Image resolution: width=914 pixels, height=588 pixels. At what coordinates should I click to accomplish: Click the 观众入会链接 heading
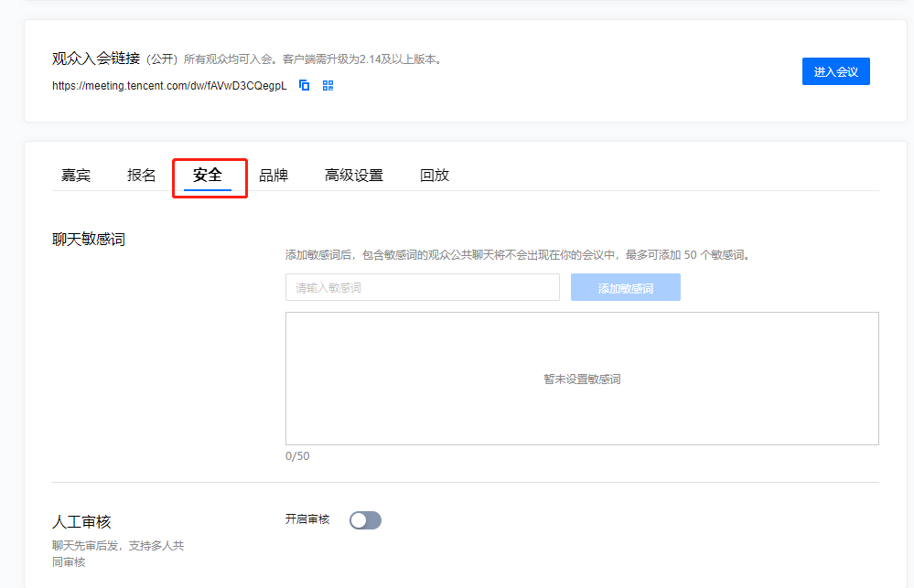pos(96,59)
